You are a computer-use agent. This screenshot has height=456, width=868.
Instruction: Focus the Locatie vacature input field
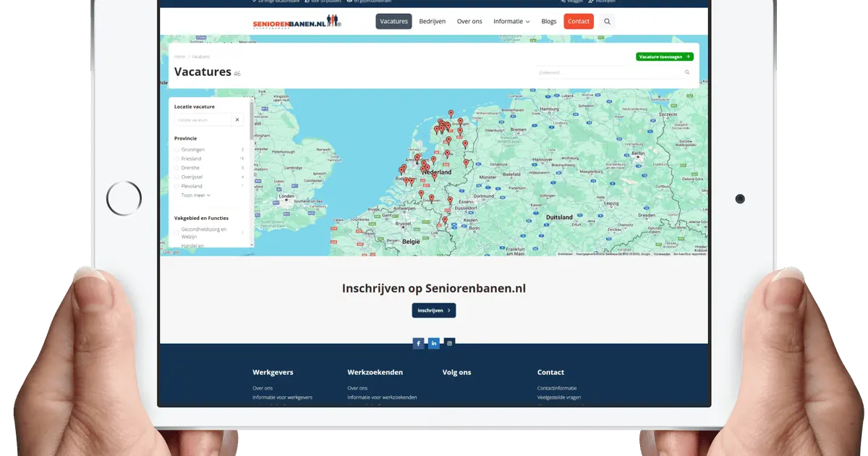tap(203, 119)
